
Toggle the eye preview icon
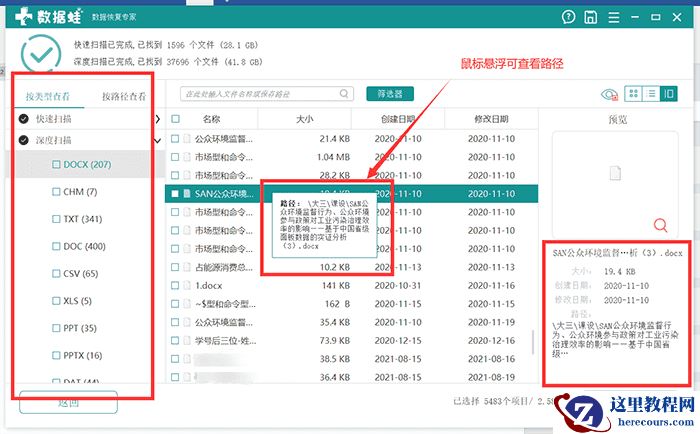click(609, 94)
